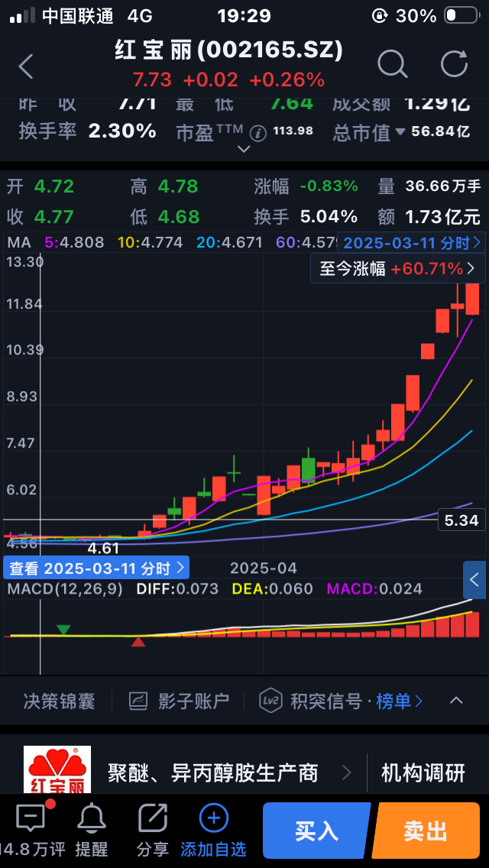The image size is (489, 868).
Task: Tap the Lv2 hexagon icon
Action: tap(270, 701)
